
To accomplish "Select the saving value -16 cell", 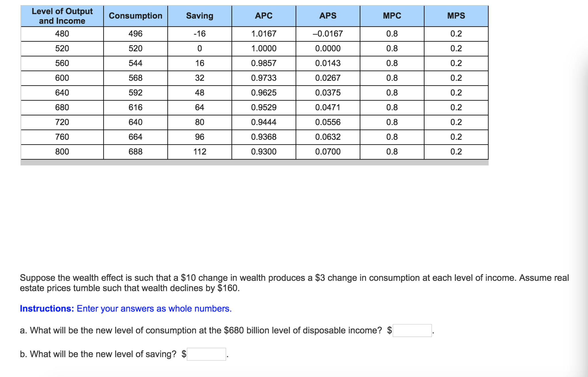I will (199, 34).
